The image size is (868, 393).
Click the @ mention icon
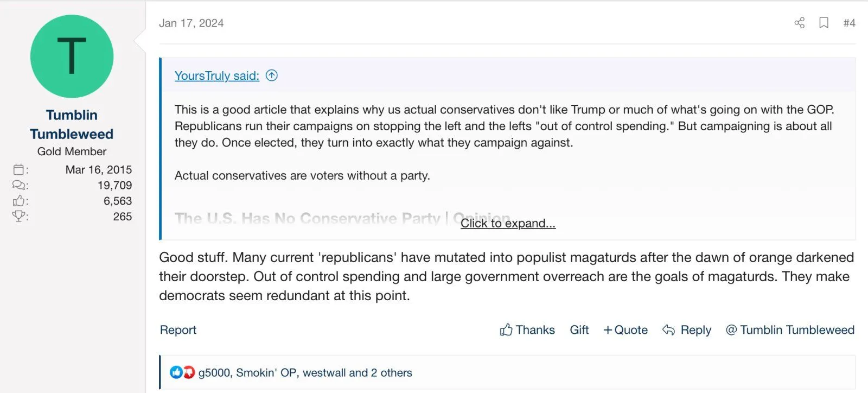(x=731, y=330)
